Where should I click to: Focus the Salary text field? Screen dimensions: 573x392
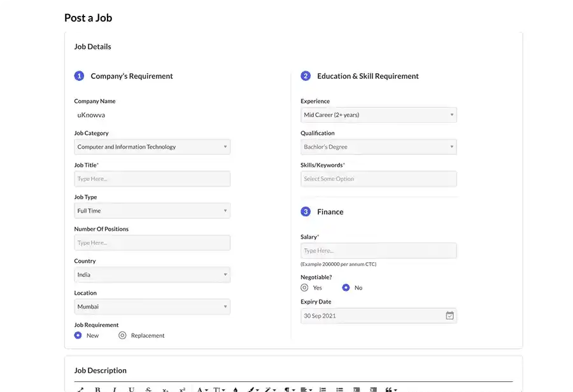(x=378, y=251)
